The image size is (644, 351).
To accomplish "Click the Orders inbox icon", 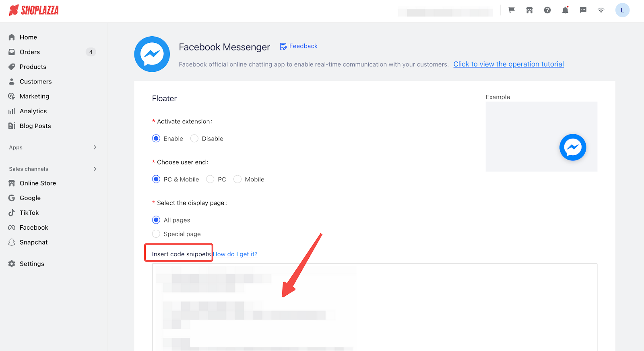I will 12,52.
